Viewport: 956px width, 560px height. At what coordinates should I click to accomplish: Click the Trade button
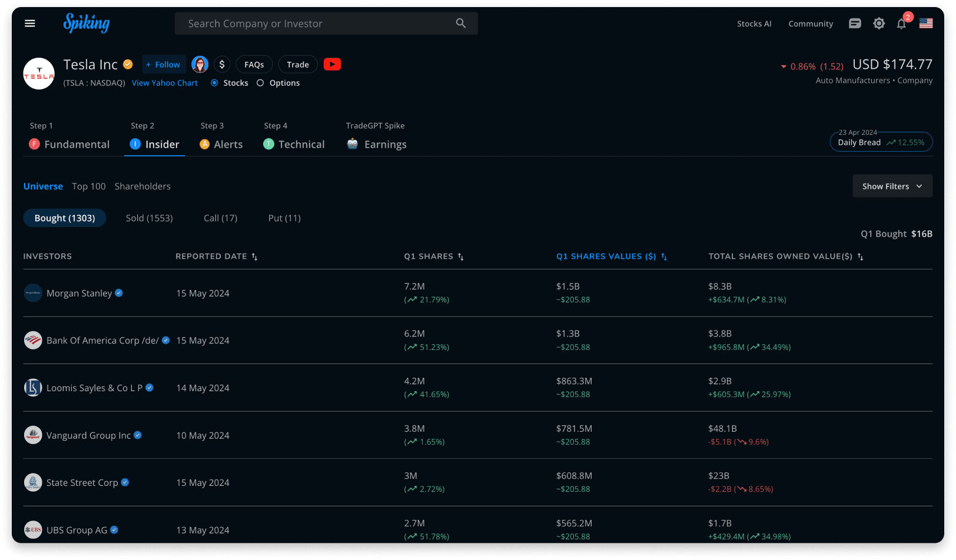point(298,64)
